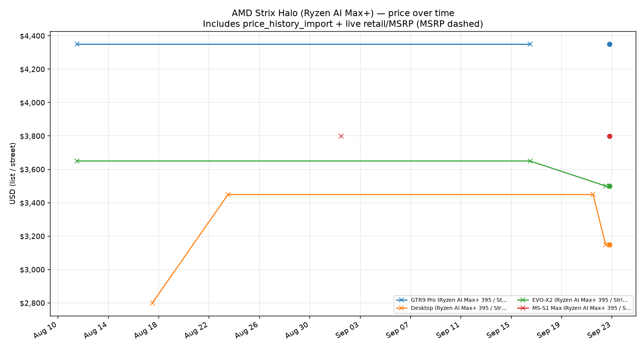Click the '$2,800' y-axis tick label

tap(32, 303)
